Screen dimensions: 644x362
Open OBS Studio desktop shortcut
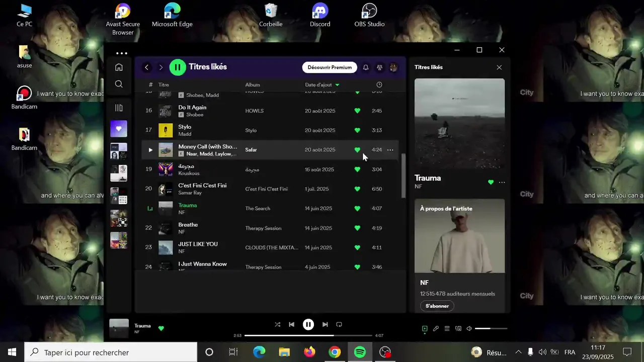(x=369, y=16)
